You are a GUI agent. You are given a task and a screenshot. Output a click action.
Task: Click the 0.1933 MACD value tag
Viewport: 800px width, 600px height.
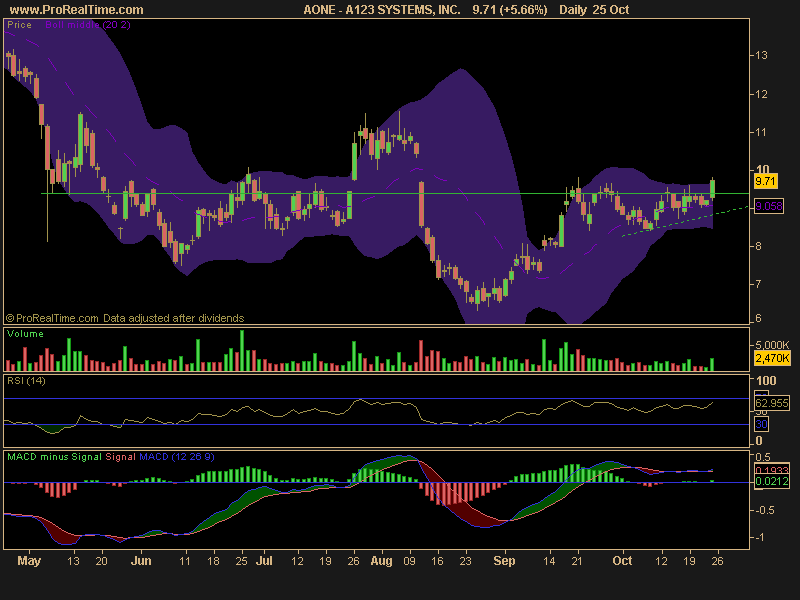(771, 470)
